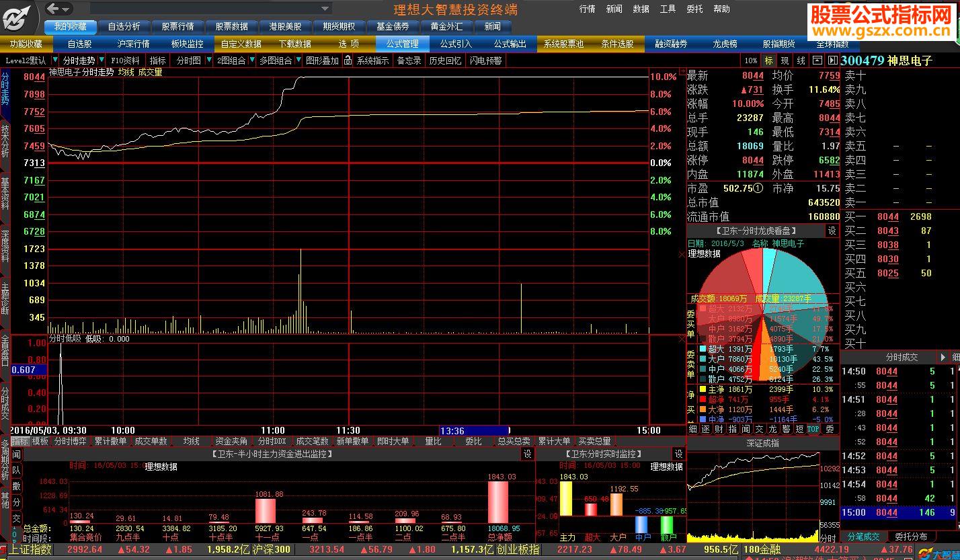
Task: Toggle the 10% scale button
Action: click(751, 61)
